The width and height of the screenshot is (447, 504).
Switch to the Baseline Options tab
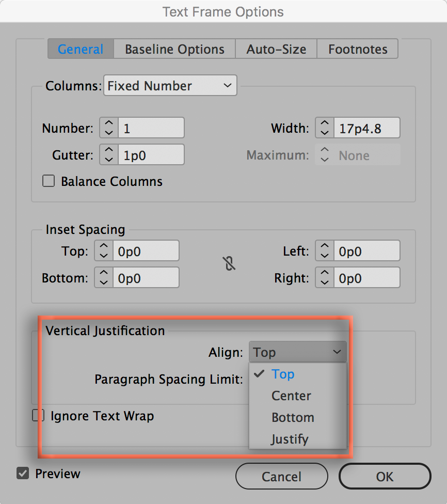[174, 50]
